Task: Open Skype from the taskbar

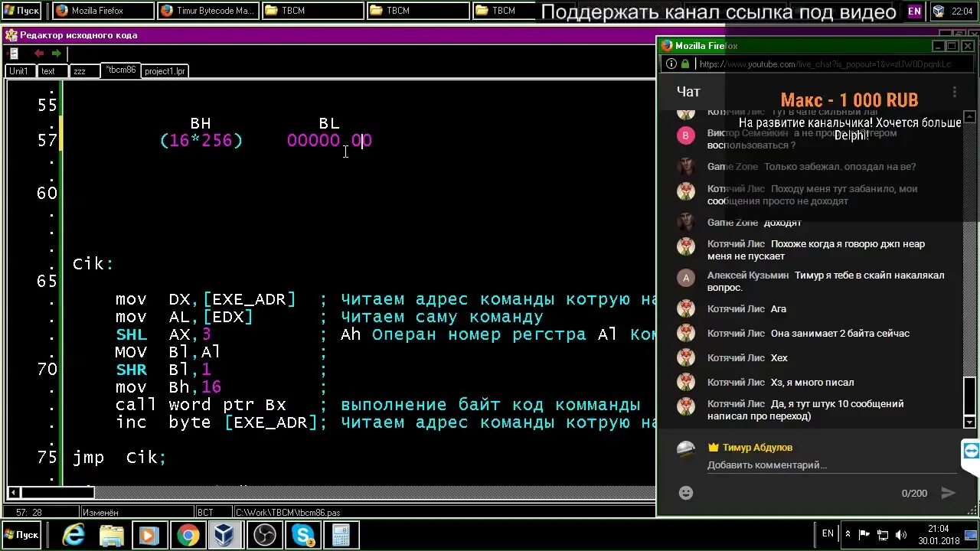Action: coord(303,535)
